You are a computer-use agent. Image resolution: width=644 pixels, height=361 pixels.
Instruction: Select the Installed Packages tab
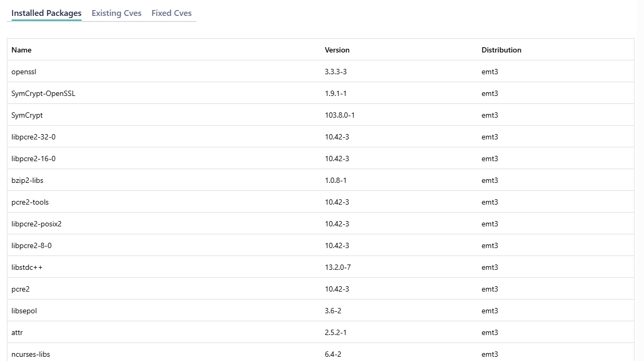[46, 13]
